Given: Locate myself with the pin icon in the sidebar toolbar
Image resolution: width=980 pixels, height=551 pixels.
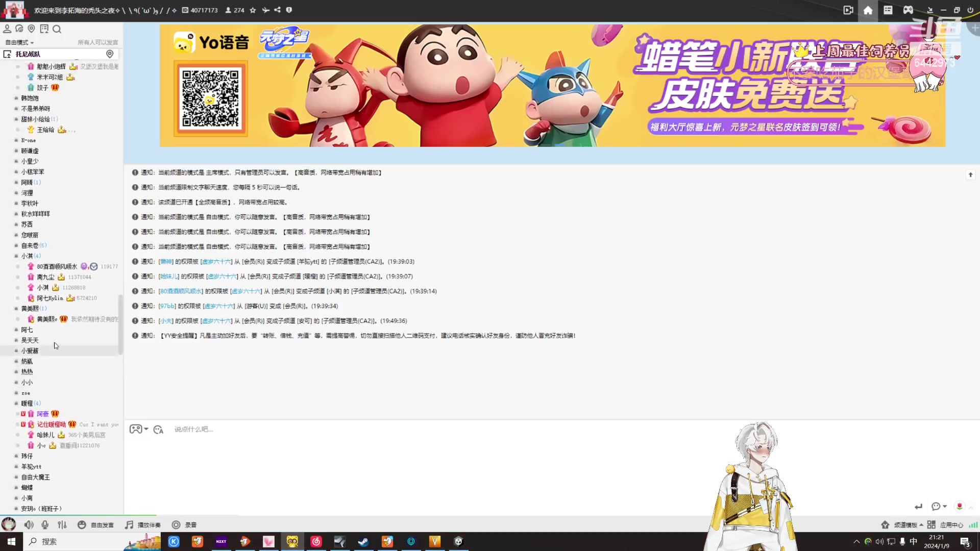Looking at the screenshot, I should pyautogui.click(x=32, y=29).
